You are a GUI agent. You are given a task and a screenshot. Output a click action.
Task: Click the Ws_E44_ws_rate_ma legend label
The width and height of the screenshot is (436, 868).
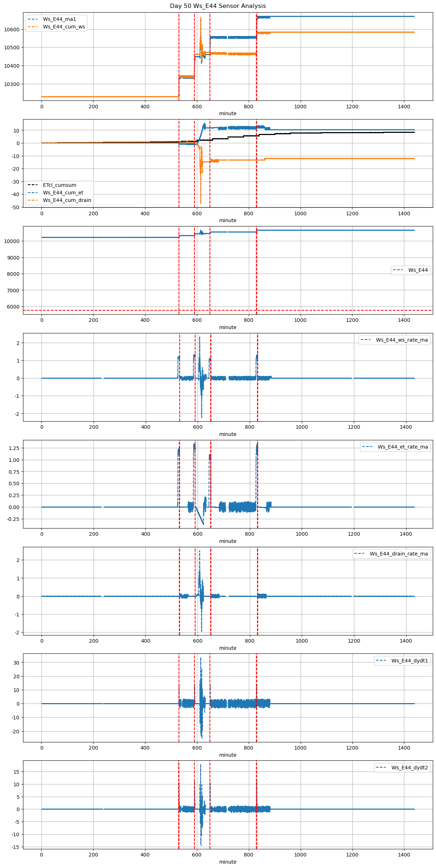click(x=402, y=340)
